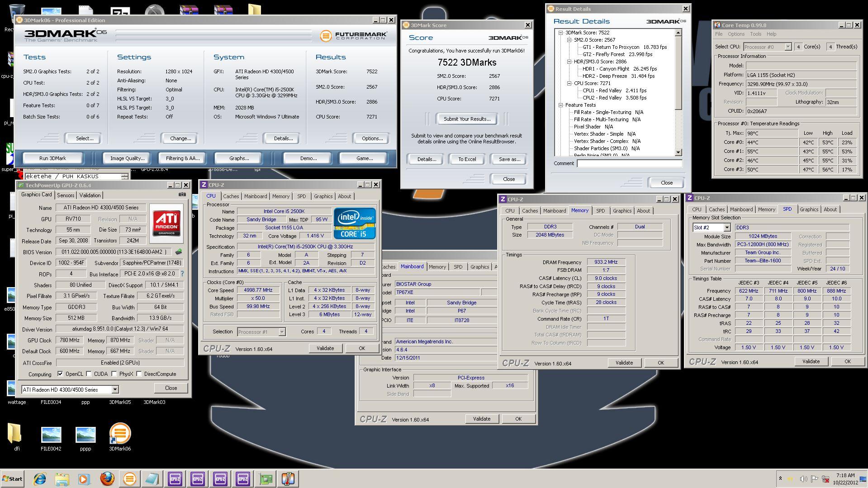Open the Validation tab in GPU-Z
868x488 pixels.
pos(90,195)
